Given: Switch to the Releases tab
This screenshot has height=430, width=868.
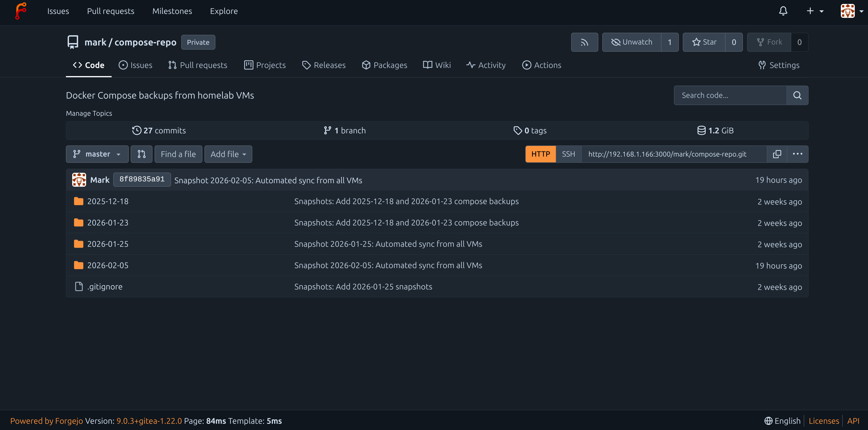Looking at the screenshot, I should coord(324,65).
